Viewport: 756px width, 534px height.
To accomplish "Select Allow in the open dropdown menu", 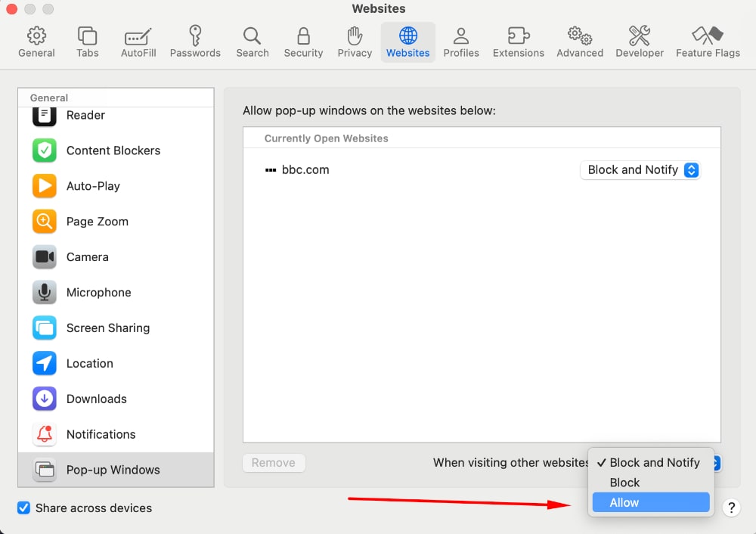I will coord(650,502).
